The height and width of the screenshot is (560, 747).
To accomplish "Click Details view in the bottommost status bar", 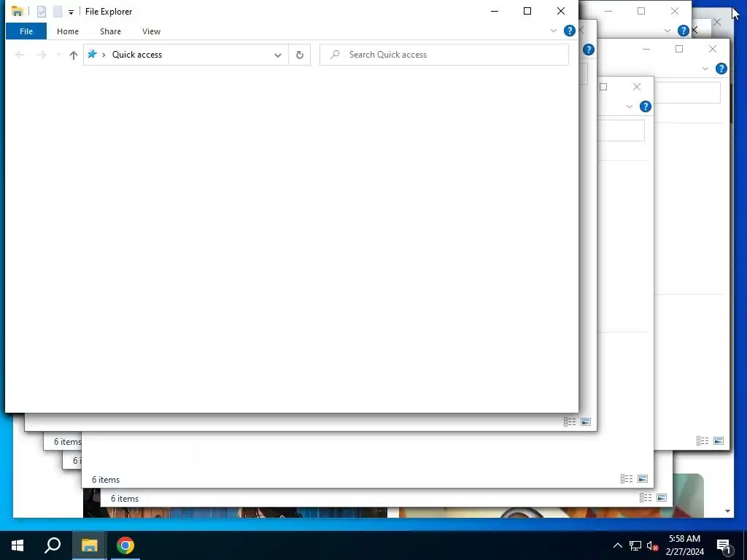I will click(x=646, y=498).
